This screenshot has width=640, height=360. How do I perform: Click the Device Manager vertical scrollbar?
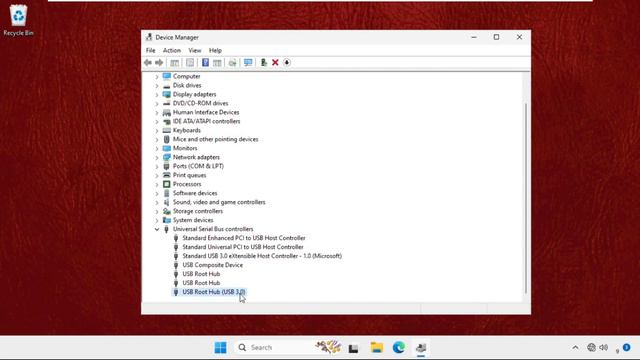pos(526,198)
